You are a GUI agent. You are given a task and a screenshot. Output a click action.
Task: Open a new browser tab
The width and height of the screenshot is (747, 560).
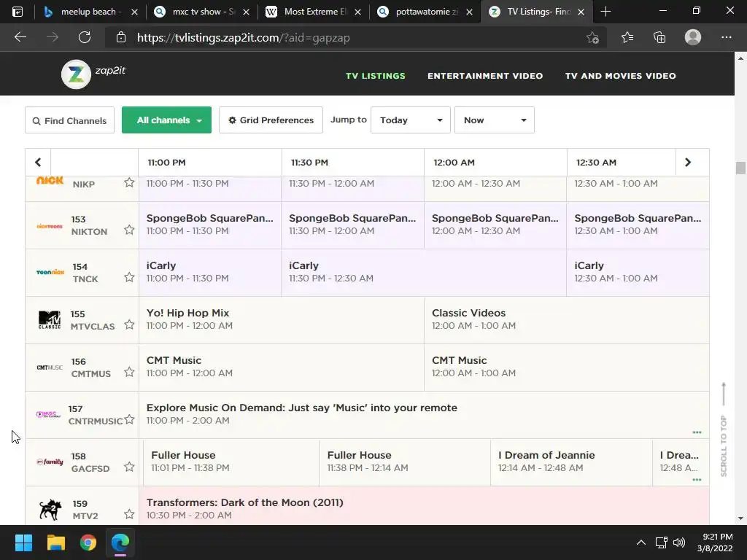[x=605, y=12]
